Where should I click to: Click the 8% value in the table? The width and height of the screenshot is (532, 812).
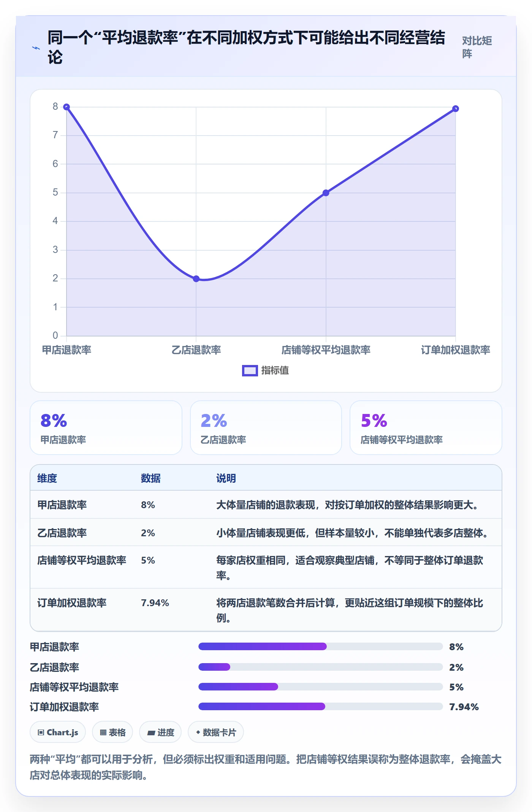(x=148, y=505)
